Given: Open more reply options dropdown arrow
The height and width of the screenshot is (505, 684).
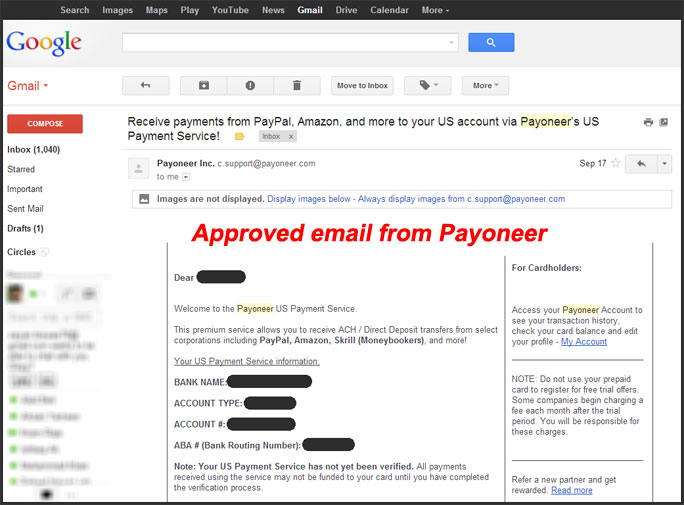Looking at the screenshot, I should [x=664, y=164].
